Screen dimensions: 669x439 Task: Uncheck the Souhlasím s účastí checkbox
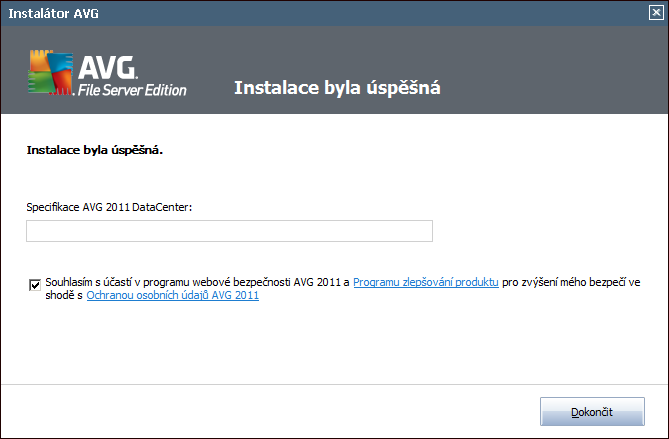(35, 285)
